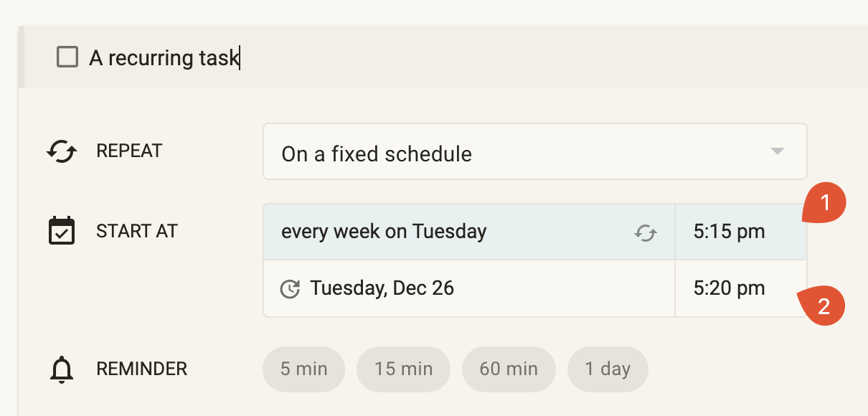This screenshot has width=868, height=416.
Task: Click the calendar icon beside START AT
Action: pos(62,231)
